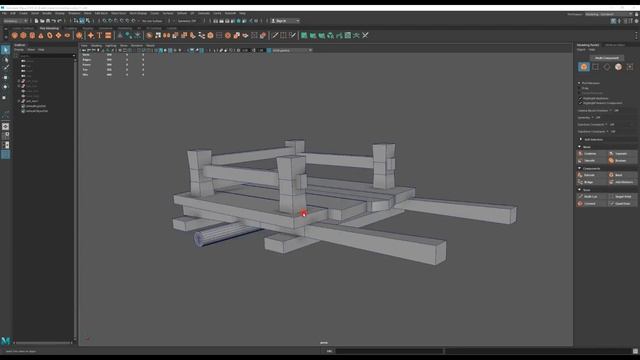640x360 pixels.
Task: Activate the Lasso Select tool in toolbox
Action: (x=5, y=60)
